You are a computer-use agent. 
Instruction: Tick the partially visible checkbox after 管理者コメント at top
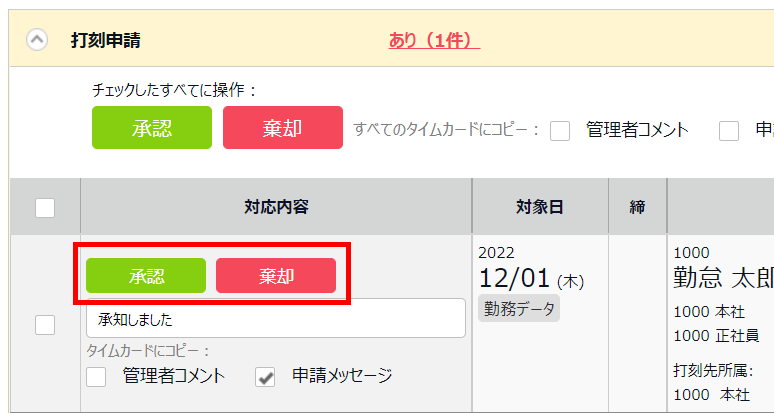coord(730,130)
